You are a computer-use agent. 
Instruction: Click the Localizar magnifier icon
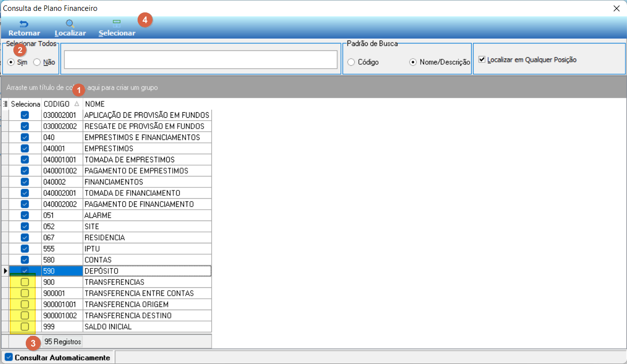[70, 24]
